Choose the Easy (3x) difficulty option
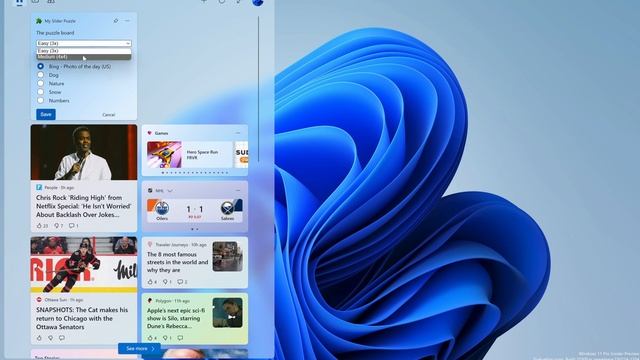The image size is (640, 360). (x=84, y=51)
